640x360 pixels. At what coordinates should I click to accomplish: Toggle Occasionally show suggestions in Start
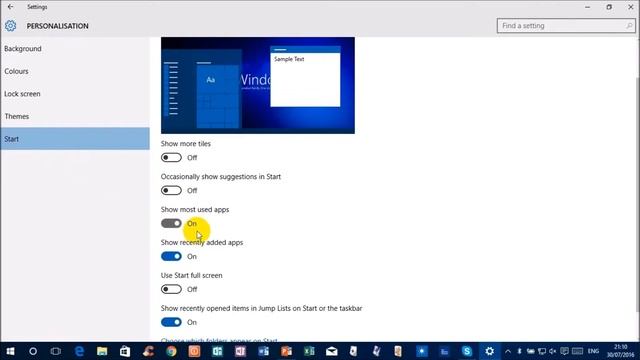(x=171, y=191)
